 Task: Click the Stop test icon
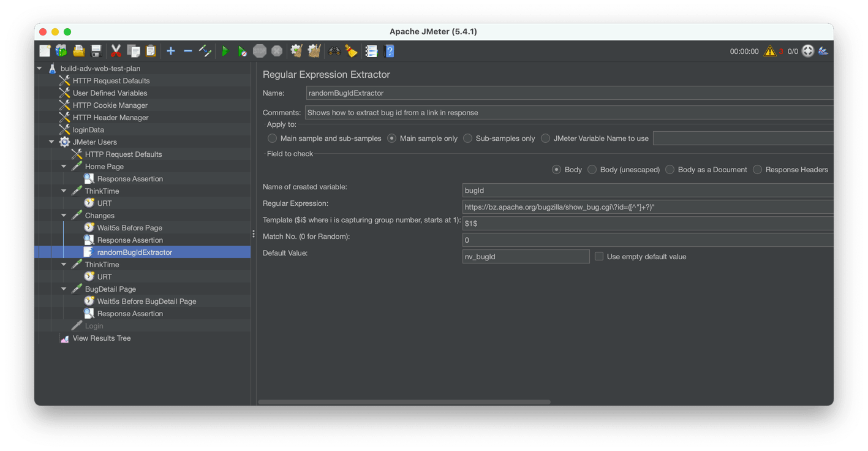point(259,51)
